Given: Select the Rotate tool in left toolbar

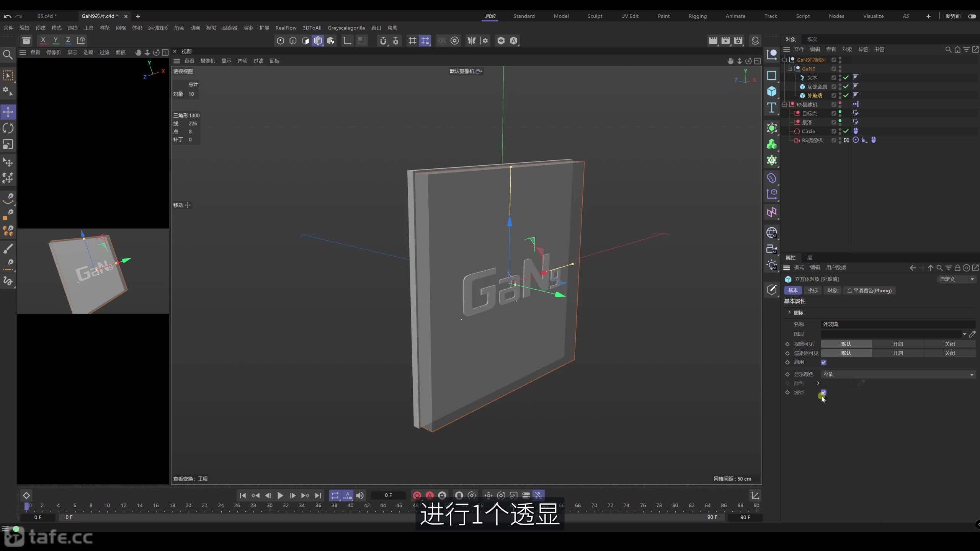Looking at the screenshot, I should (x=8, y=128).
